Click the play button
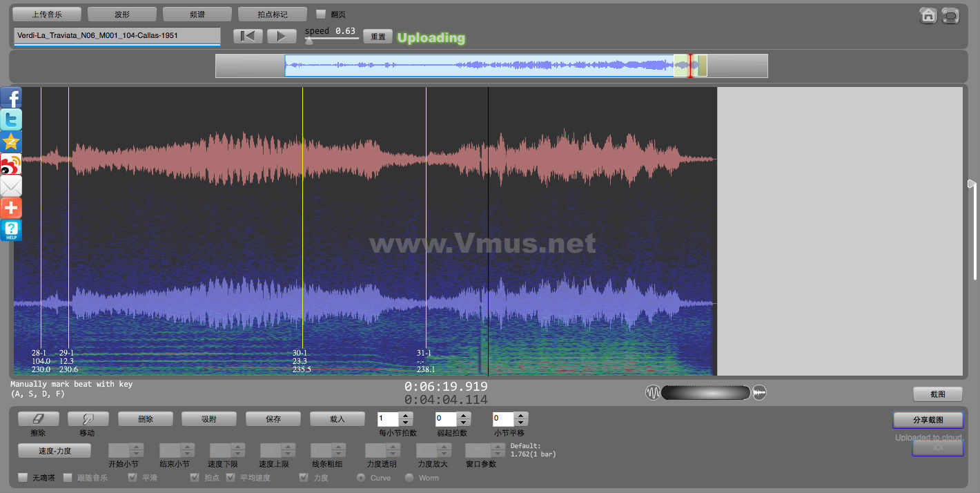The image size is (980, 493). point(282,37)
